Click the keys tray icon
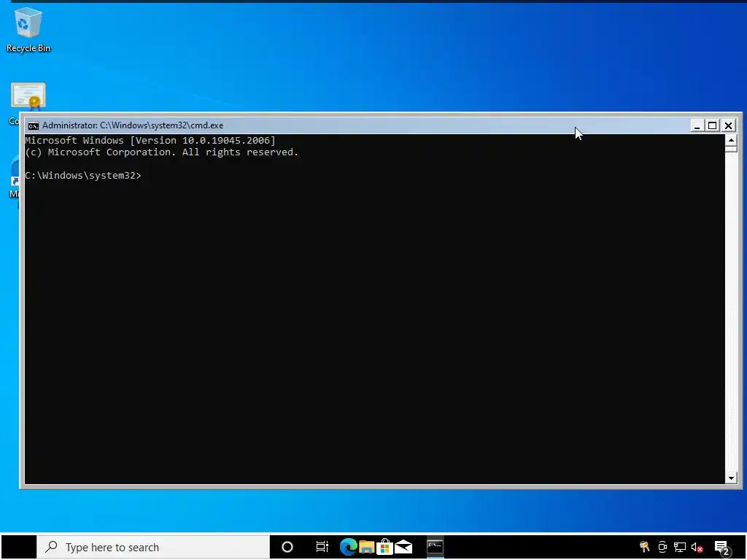747x560 pixels. (645, 547)
